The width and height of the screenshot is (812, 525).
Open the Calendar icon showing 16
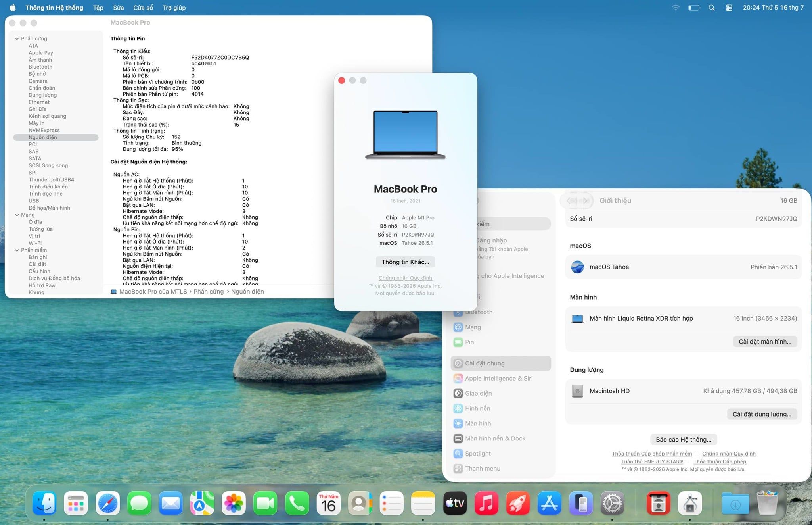click(x=329, y=503)
